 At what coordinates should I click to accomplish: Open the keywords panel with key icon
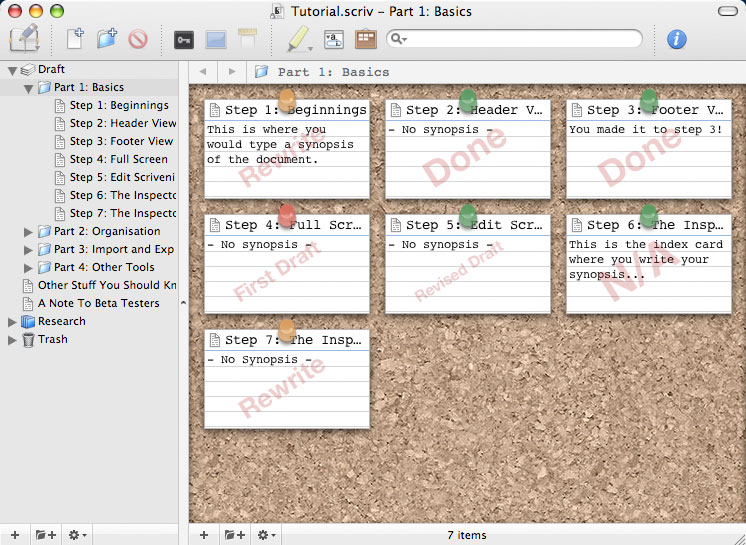(x=183, y=39)
